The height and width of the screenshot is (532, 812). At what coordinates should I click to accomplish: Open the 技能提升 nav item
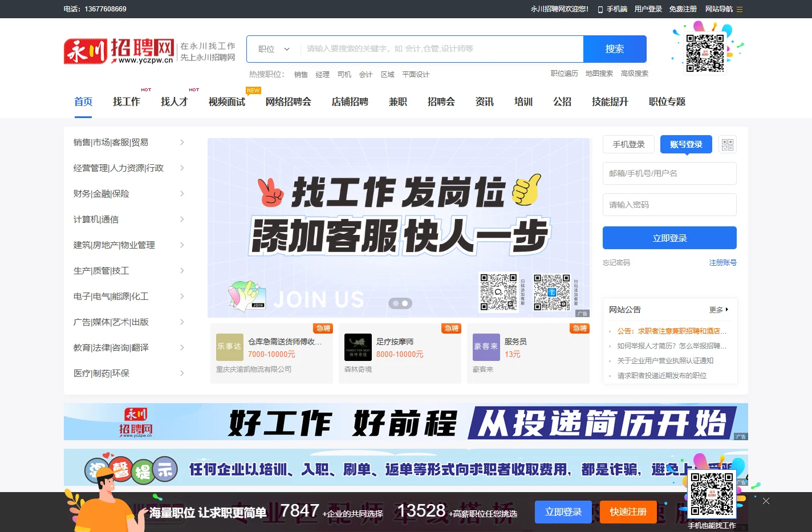click(610, 101)
